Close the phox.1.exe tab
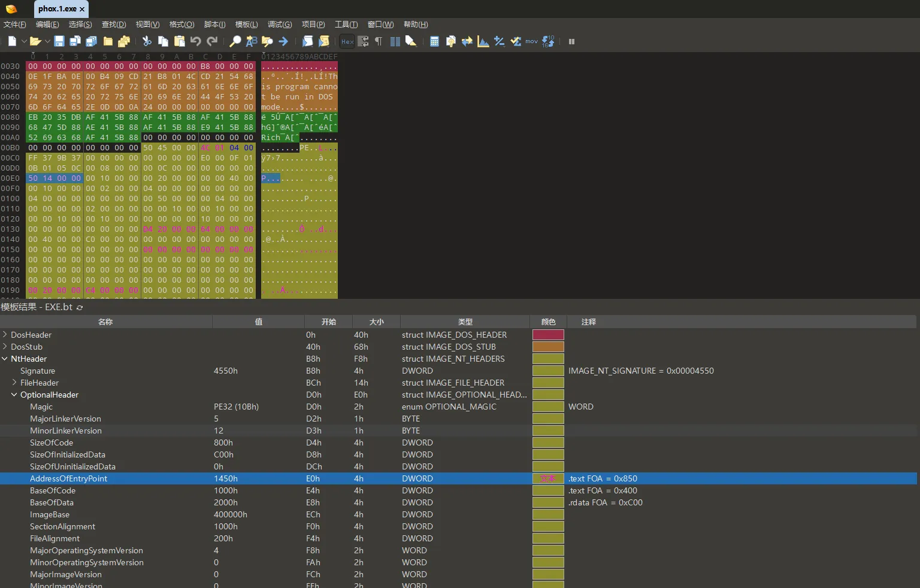 coord(82,9)
